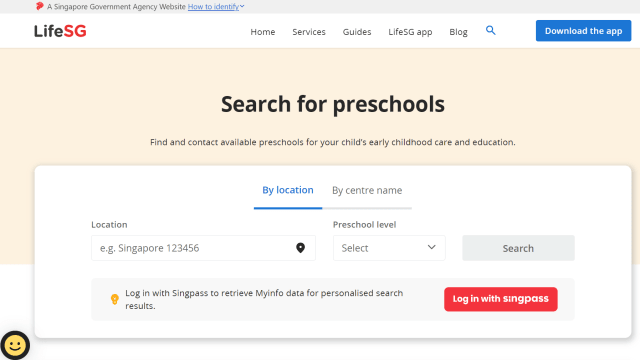Click the red Singapore lion crest icon
640x360 pixels.
tap(40, 6)
